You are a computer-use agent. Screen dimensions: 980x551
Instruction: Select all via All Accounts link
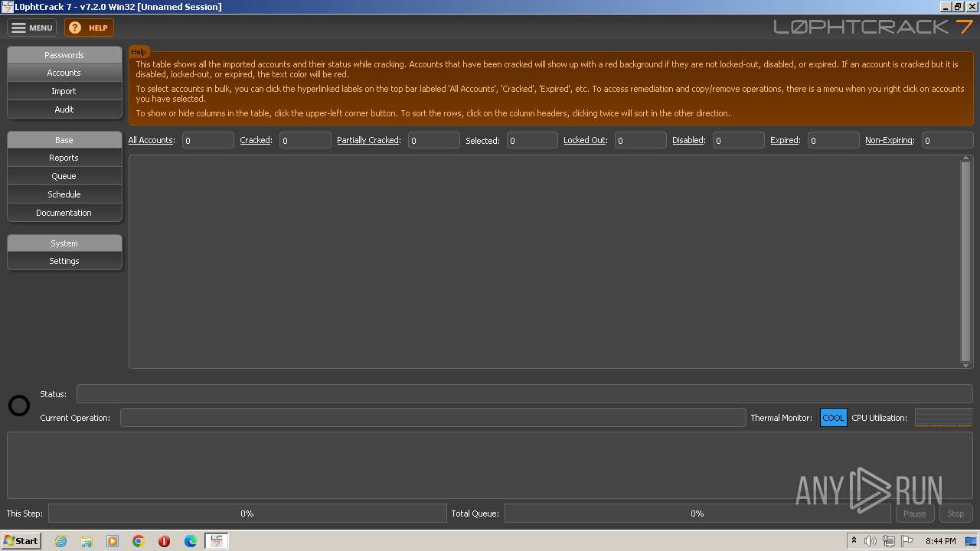[151, 140]
